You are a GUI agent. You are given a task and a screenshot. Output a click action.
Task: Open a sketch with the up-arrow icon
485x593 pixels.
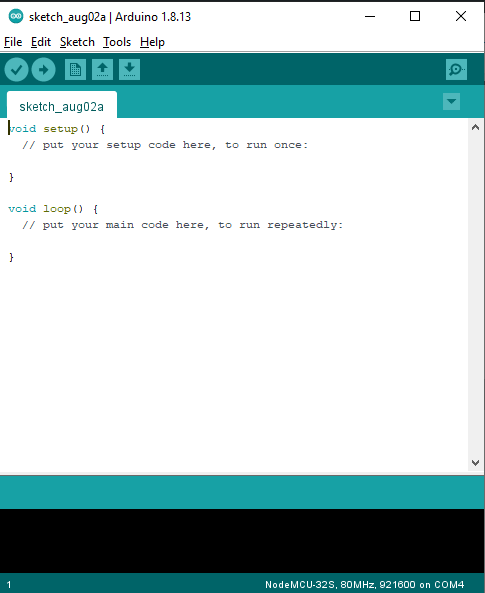103,70
